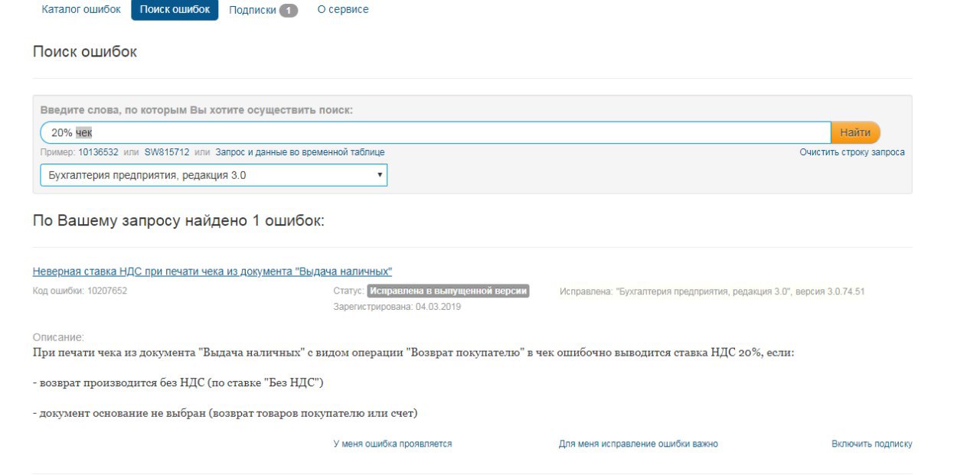
Task: Select the "Поиск ошибок" tab
Action: (x=175, y=9)
